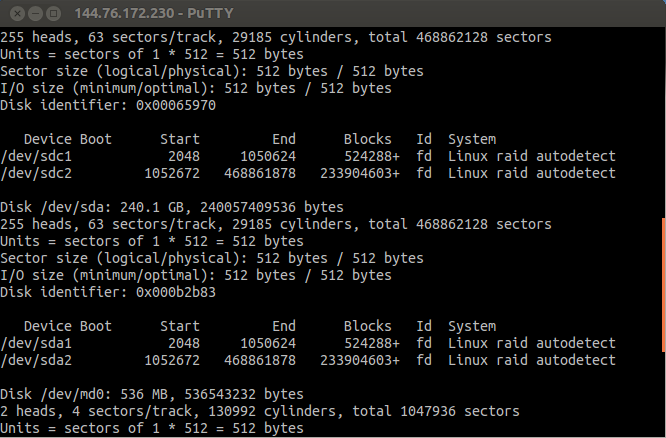The height and width of the screenshot is (438, 666).
Task: Click 'Disk /dev/md0: 536 MB' line
Action: coord(152,394)
